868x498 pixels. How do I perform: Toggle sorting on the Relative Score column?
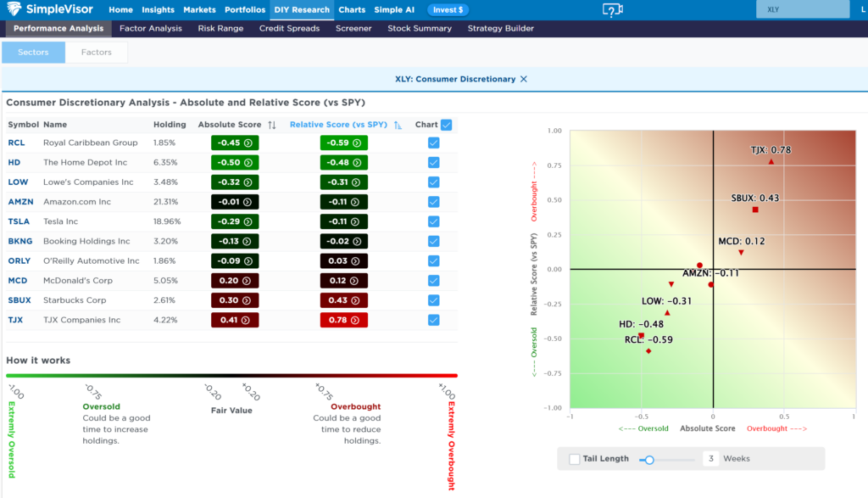(397, 125)
